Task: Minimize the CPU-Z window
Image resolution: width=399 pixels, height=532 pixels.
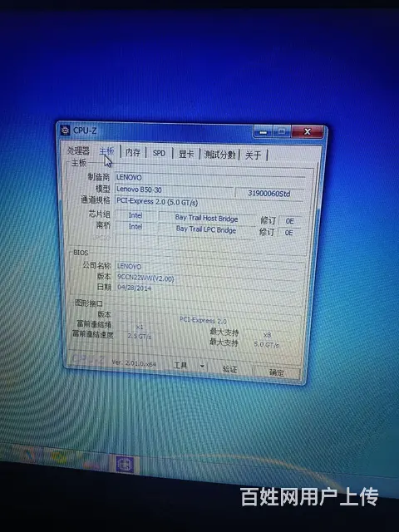Action: [263, 132]
